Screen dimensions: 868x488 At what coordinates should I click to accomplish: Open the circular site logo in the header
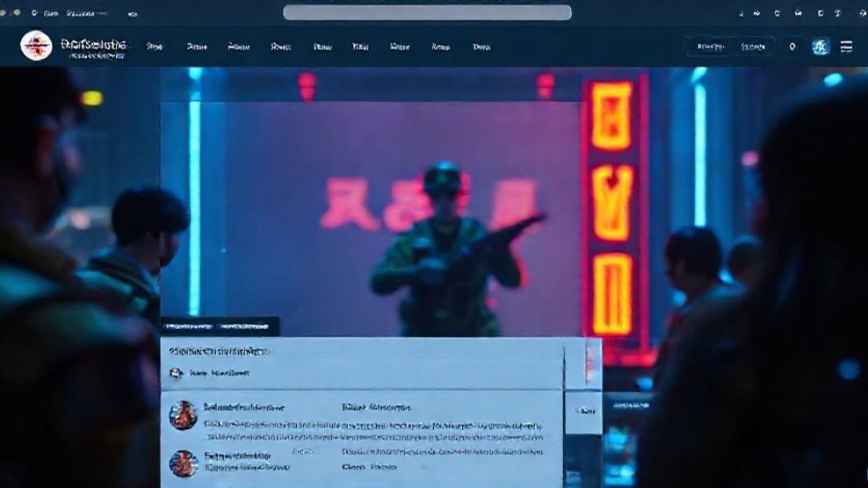(x=36, y=46)
